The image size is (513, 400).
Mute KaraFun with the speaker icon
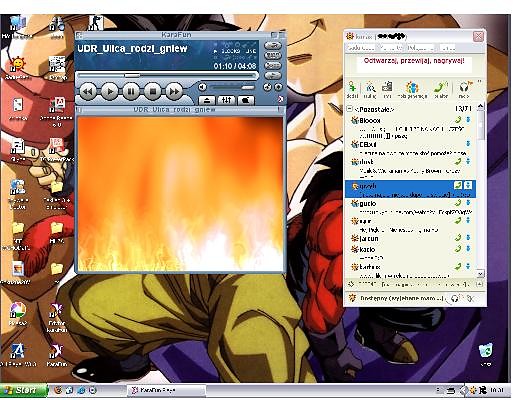202,87
